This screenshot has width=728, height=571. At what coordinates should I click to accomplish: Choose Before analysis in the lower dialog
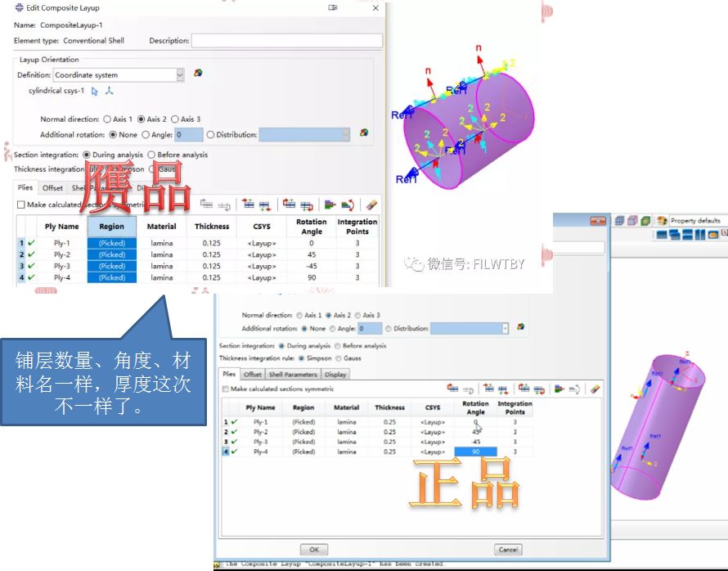pos(339,346)
